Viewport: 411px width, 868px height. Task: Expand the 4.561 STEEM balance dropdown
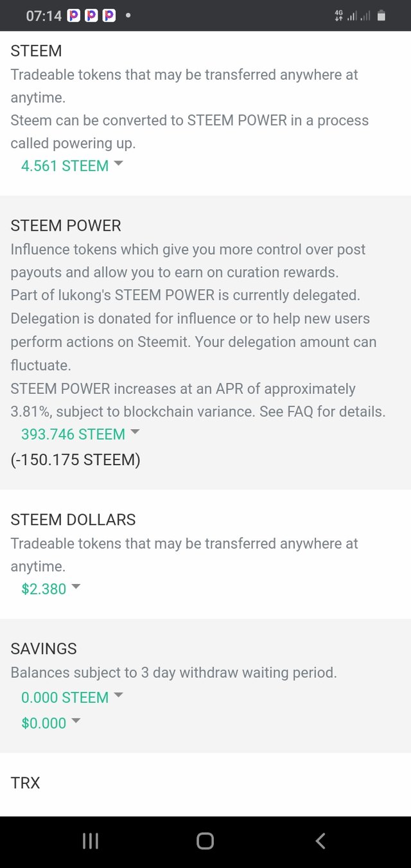118,164
